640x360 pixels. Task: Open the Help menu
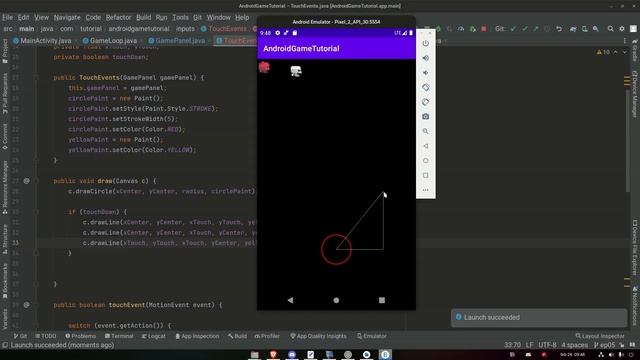click(x=242, y=18)
